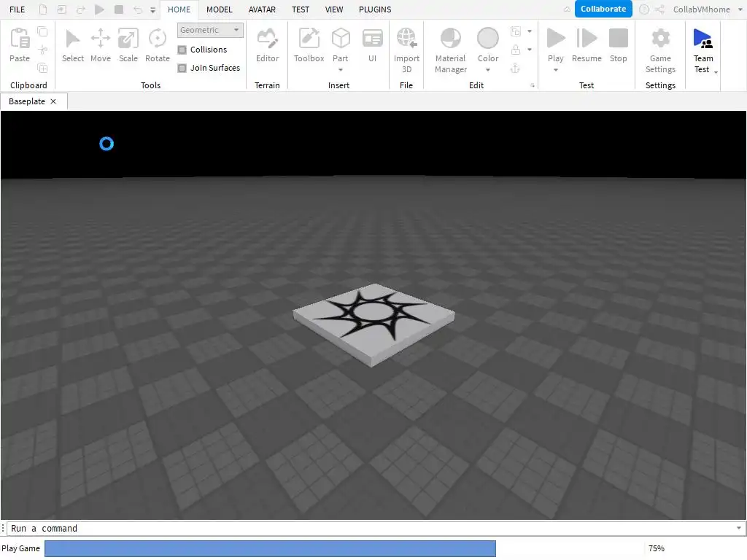Toggle the Anchor icon
This screenshot has width=747, height=560.
coord(516,68)
